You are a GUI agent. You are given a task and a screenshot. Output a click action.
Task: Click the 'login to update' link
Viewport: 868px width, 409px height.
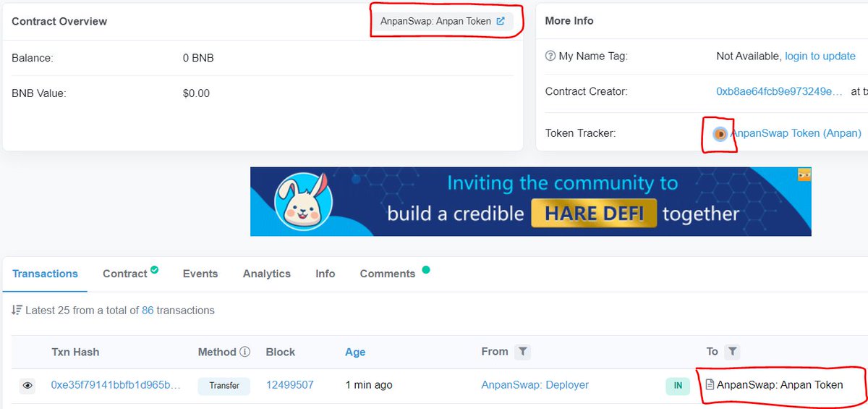point(820,56)
